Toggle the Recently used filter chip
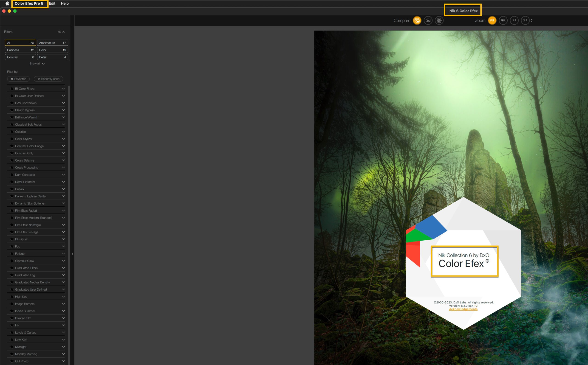Screen dimensions: 588x365 pos(48,79)
